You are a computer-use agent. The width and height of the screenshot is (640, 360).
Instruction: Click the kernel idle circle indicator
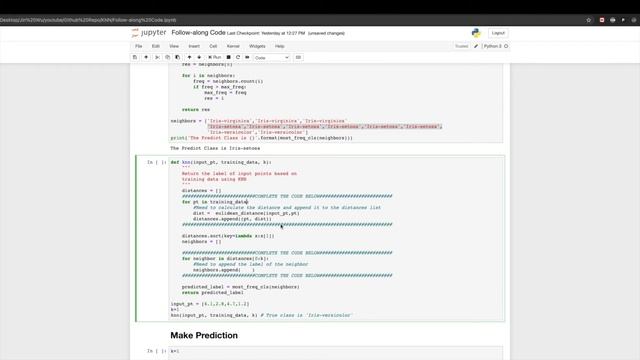click(x=506, y=46)
